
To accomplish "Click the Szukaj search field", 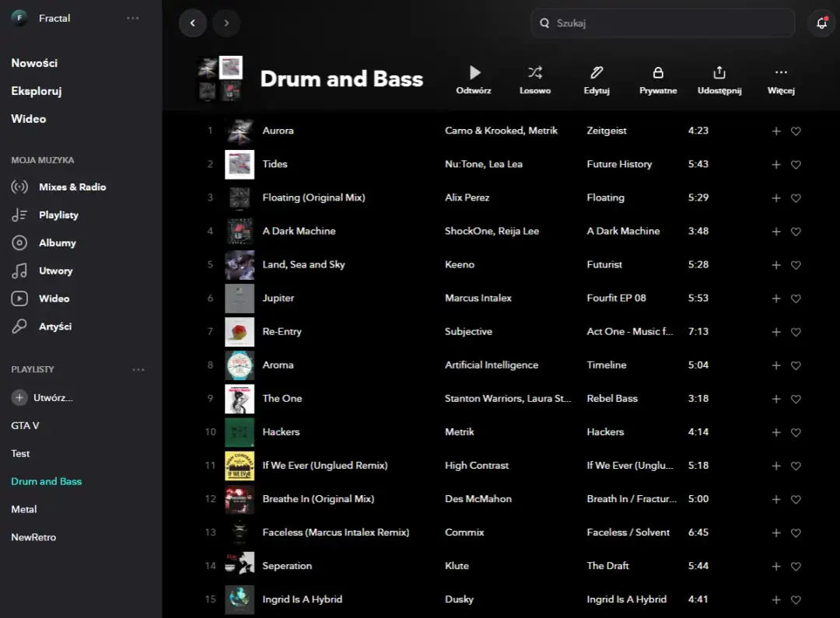I will click(662, 23).
